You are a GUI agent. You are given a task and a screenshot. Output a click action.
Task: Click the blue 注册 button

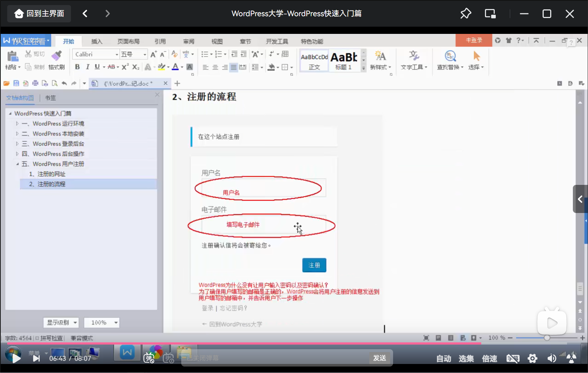(x=314, y=265)
